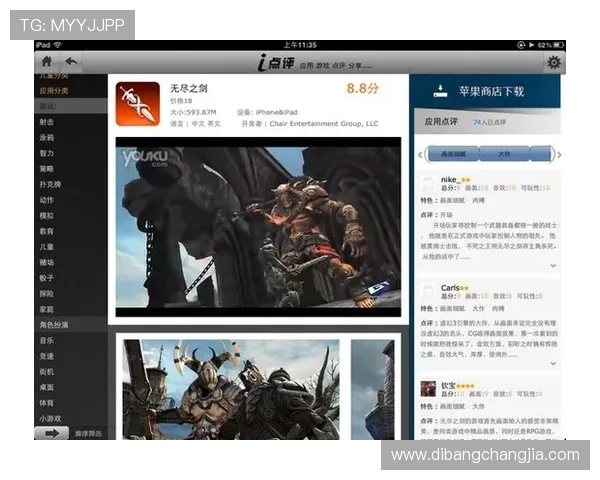Tap the Infinity Blade app icon

tap(139, 104)
